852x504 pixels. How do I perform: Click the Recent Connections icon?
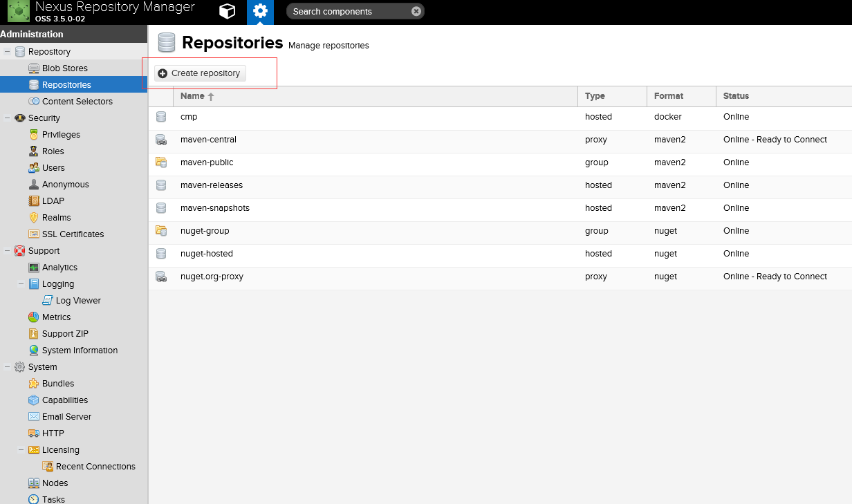point(48,467)
